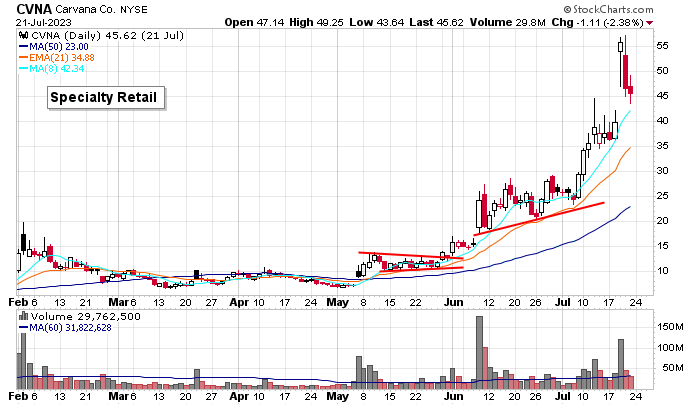Click the 'CVNA (Daily) 45.62 (21 Jul)' legend
The width and height of the screenshot is (700, 405).
(107, 36)
